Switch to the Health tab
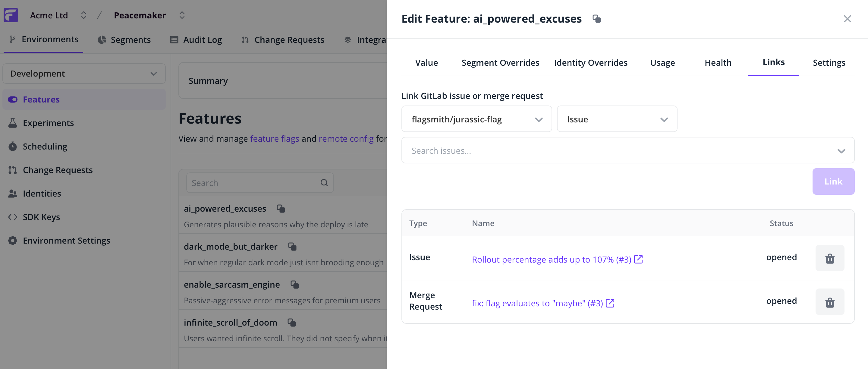Viewport: 868px width, 369px height. (x=718, y=62)
